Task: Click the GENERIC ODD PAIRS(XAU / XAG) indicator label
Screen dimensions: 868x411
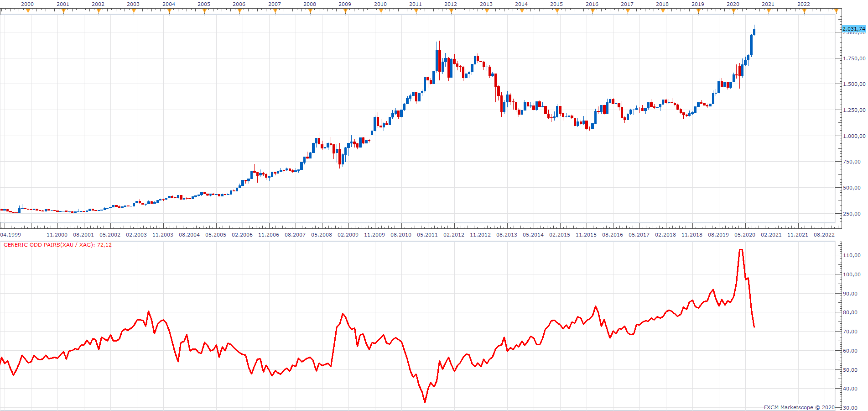Action: pyautogui.click(x=58, y=245)
